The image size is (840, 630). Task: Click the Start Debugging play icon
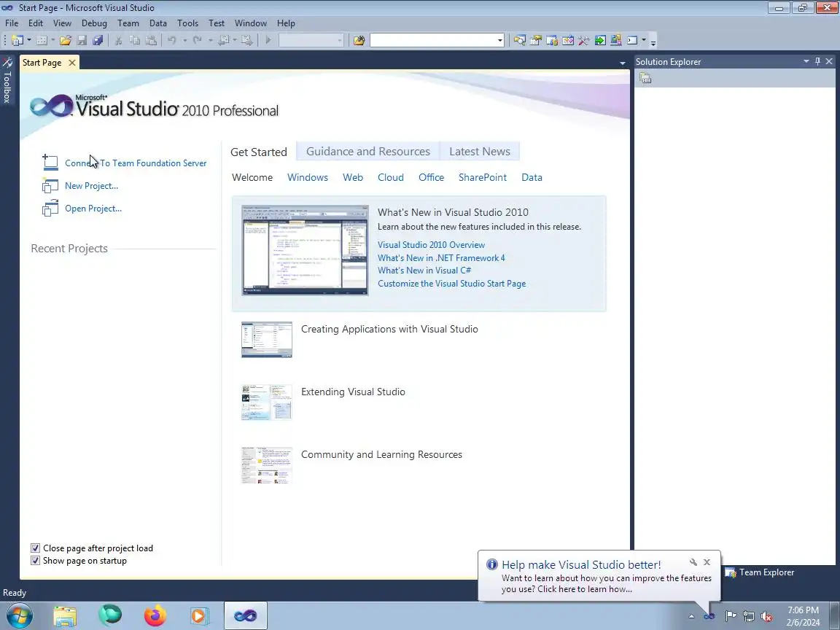point(268,40)
